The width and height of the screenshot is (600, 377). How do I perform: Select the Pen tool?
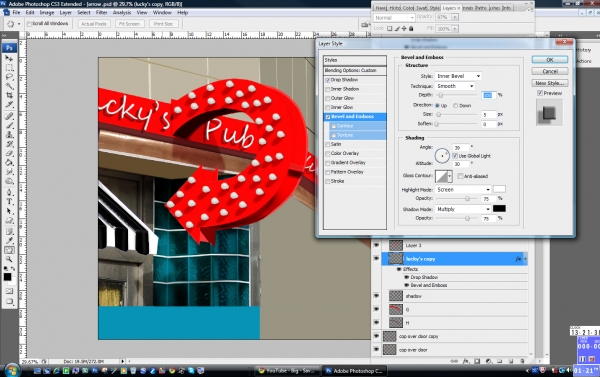pyautogui.click(x=9, y=193)
